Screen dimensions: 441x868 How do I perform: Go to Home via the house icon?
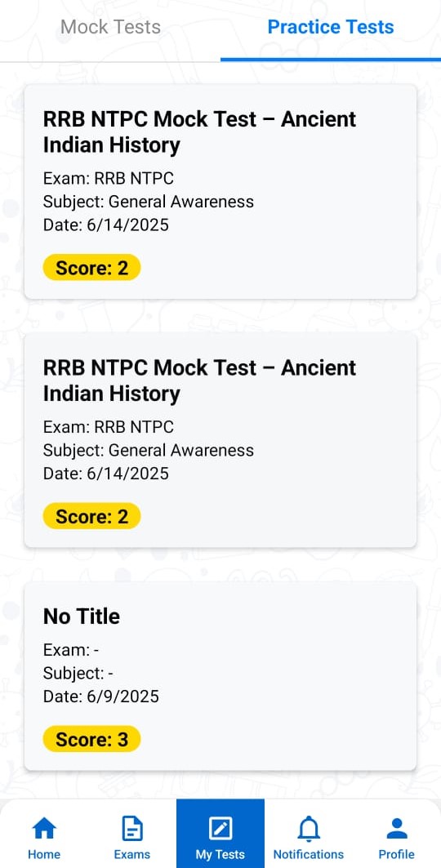(44, 829)
